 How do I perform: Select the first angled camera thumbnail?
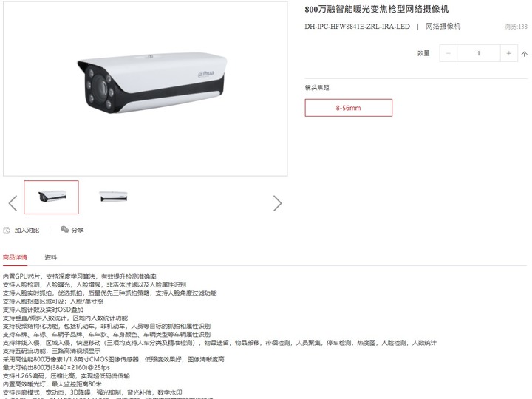coord(51,197)
